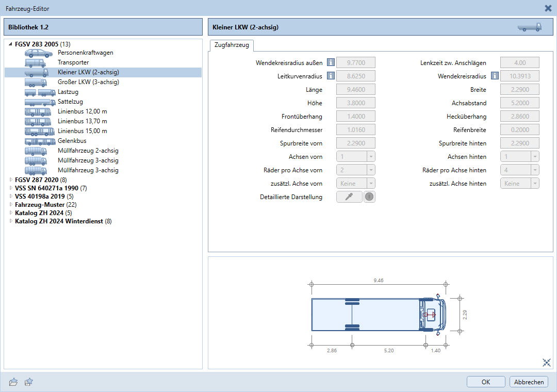Click the open favorites folder icon
557x392 pixels.
click(x=14, y=382)
